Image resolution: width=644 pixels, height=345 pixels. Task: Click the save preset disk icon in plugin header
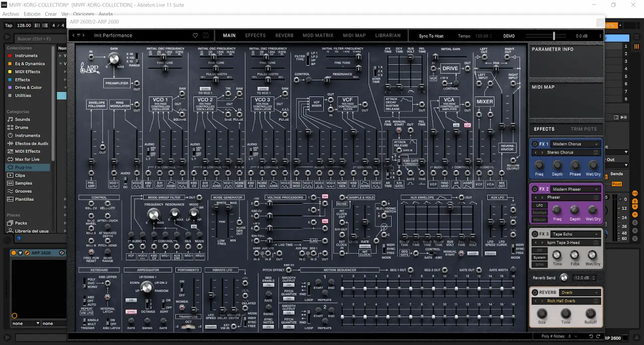click(206, 36)
